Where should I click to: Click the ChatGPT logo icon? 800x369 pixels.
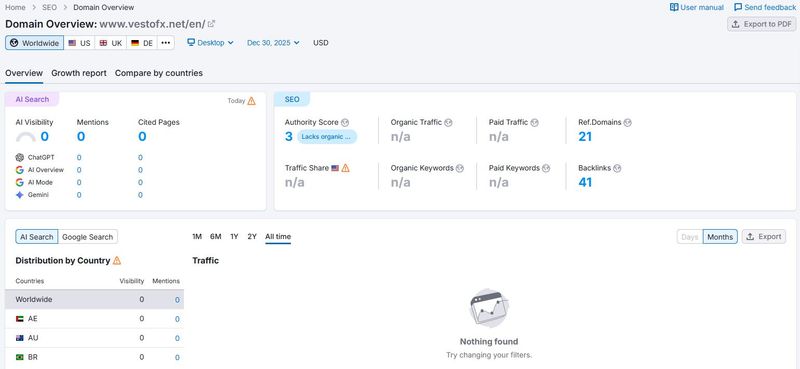(x=19, y=157)
